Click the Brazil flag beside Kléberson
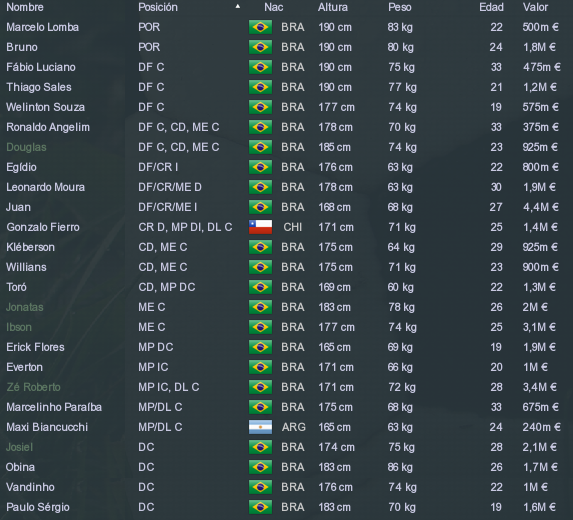This screenshot has height=520, width=573. click(260, 247)
